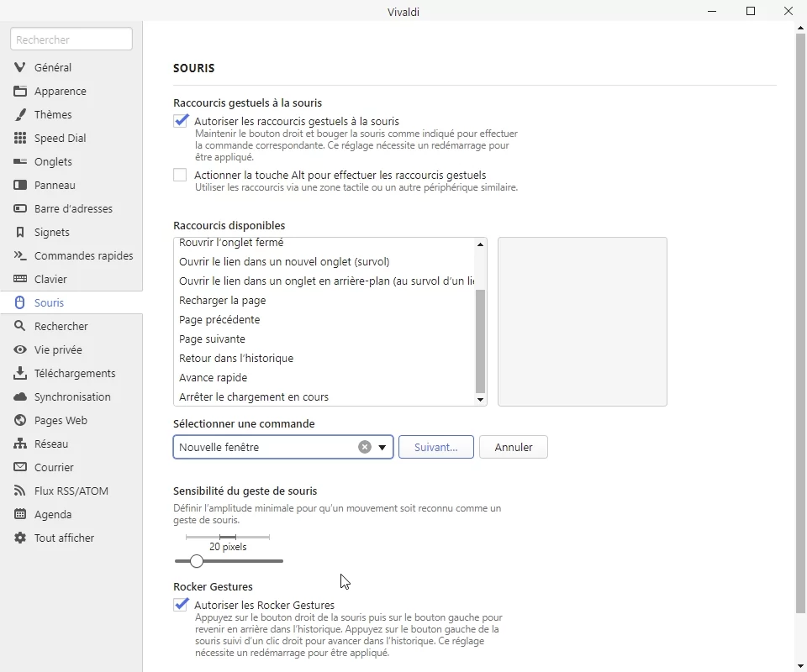This screenshot has width=807, height=672.
Task: Enable Alt key for gesture shortcuts
Action: tap(180, 175)
